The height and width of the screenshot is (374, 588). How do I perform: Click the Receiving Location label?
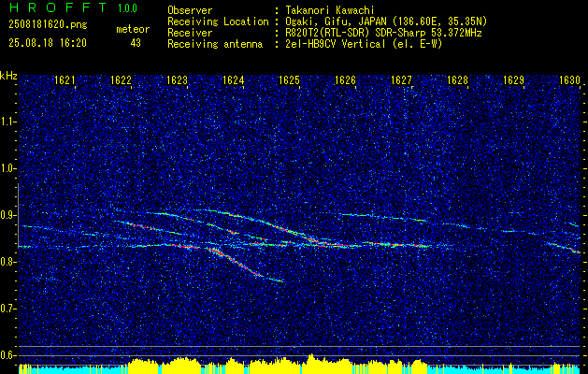218,22
